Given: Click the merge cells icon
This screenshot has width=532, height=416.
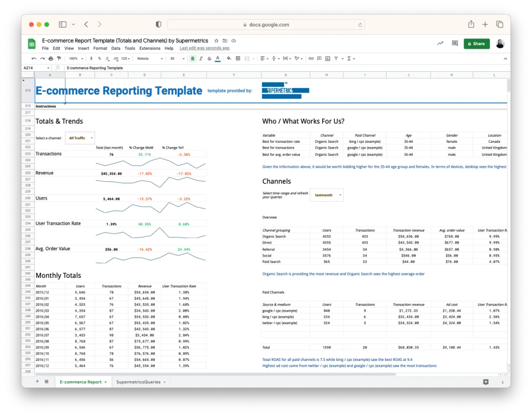Looking at the screenshot, I should (x=247, y=59).
